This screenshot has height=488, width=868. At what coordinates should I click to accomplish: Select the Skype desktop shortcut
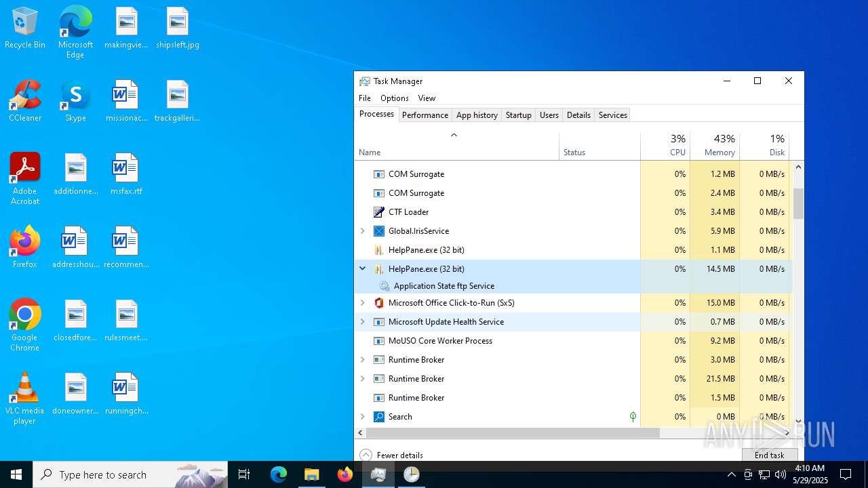coord(75,102)
